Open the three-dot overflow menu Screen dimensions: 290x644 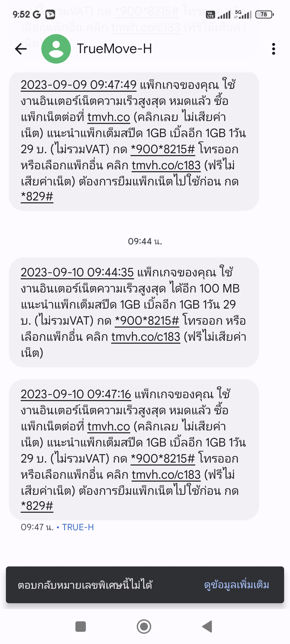273,49
